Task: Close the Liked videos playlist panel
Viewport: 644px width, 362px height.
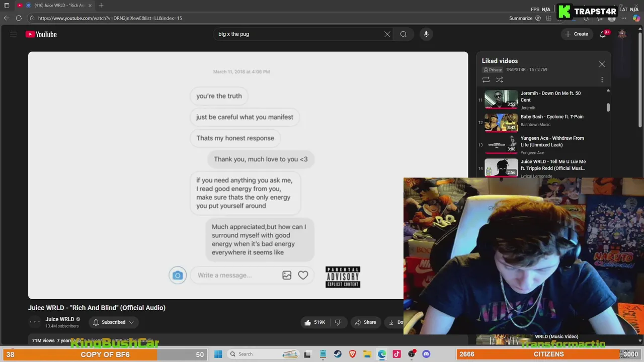Action: click(602, 64)
